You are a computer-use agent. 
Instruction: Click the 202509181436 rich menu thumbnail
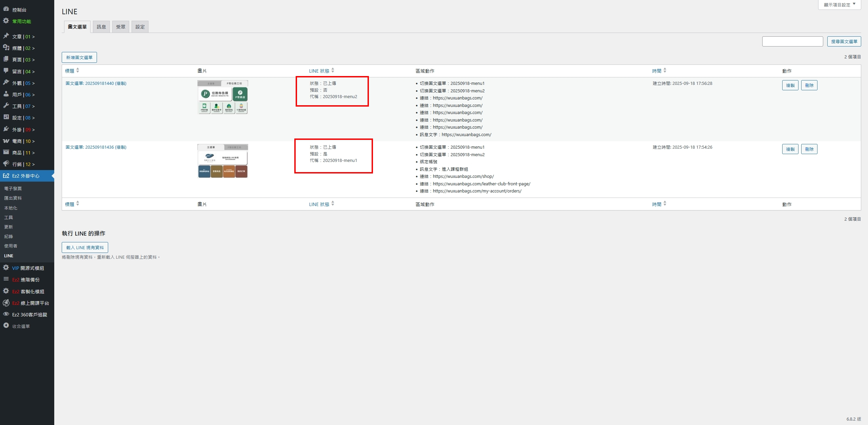pos(223,161)
